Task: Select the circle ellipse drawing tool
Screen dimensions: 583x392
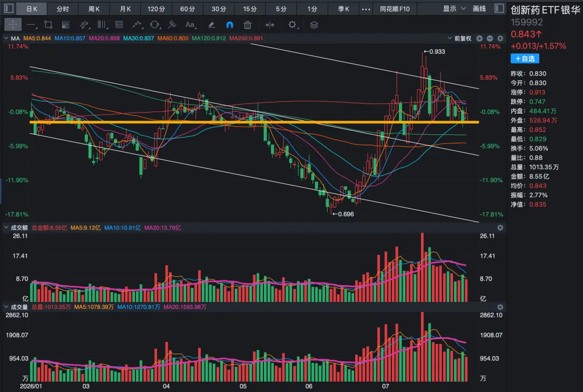Action: pos(155,25)
